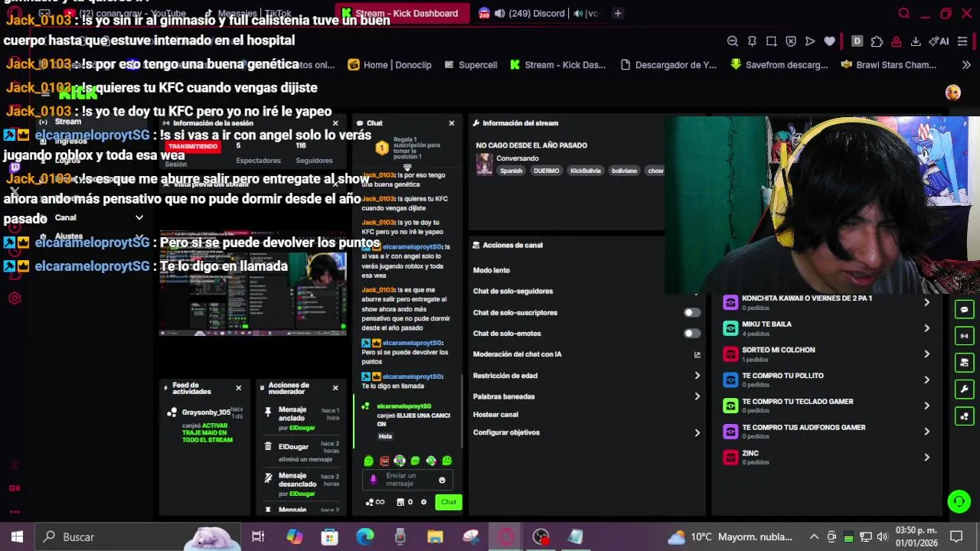Bookmark the page with the heart icon
Image resolution: width=980 pixels, height=551 pixels.
click(829, 41)
